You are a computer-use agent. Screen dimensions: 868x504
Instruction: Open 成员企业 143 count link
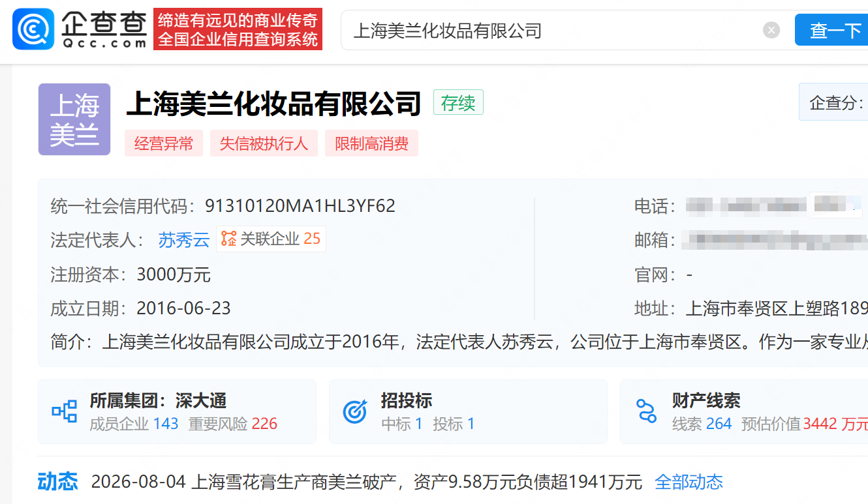[134, 424]
